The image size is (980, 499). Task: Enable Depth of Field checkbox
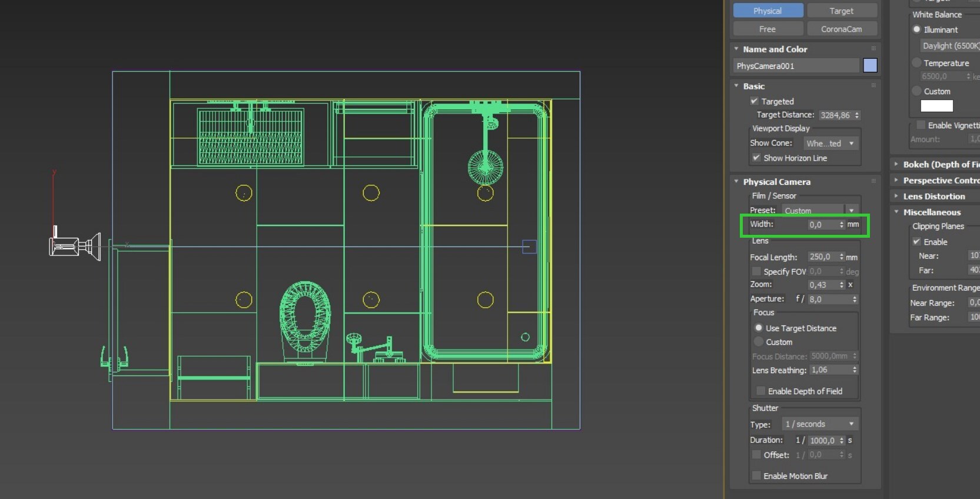click(760, 391)
